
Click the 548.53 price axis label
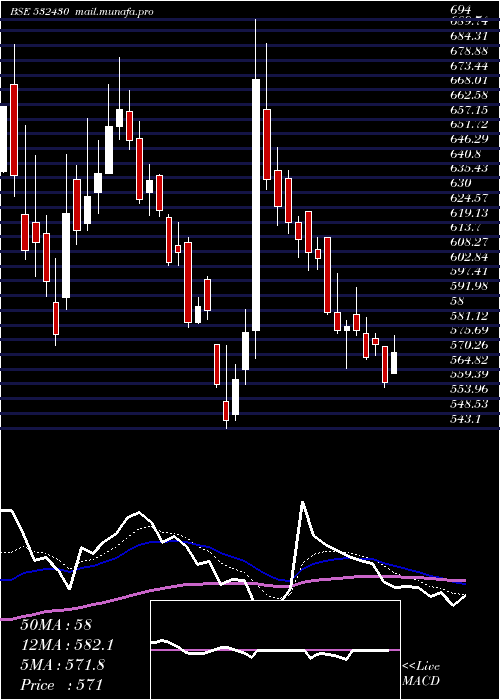pyautogui.click(x=469, y=404)
